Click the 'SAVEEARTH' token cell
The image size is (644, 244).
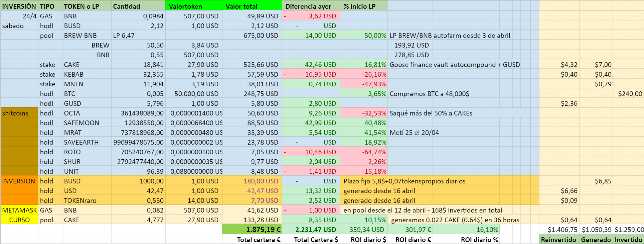pyautogui.click(x=87, y=142)
